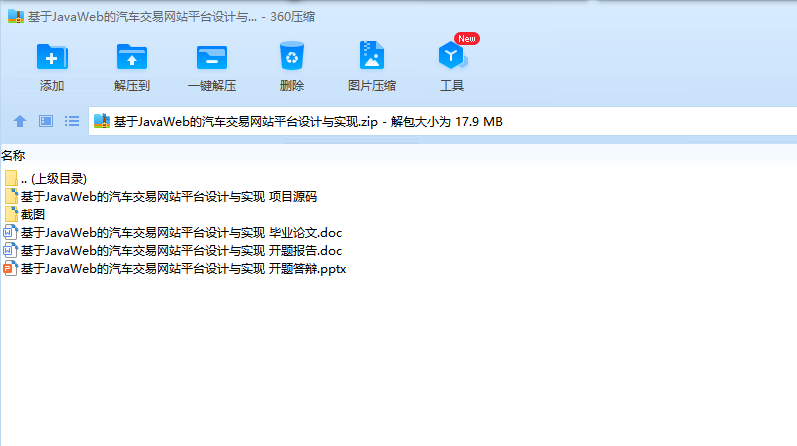Click the 添加 (Add) folder icon
This screenshot has width=797, height=446.
click(x=52, y=56)
